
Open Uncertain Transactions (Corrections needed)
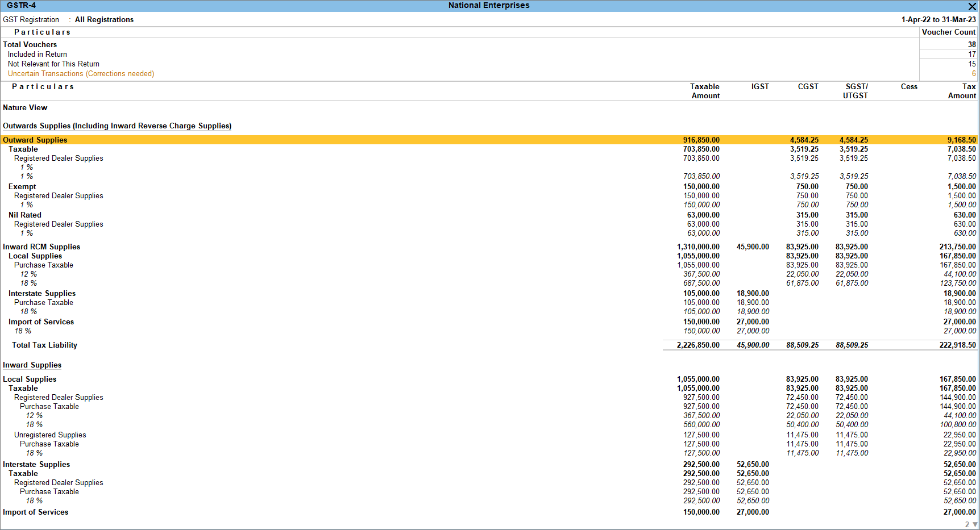click(x=81, y=74)
